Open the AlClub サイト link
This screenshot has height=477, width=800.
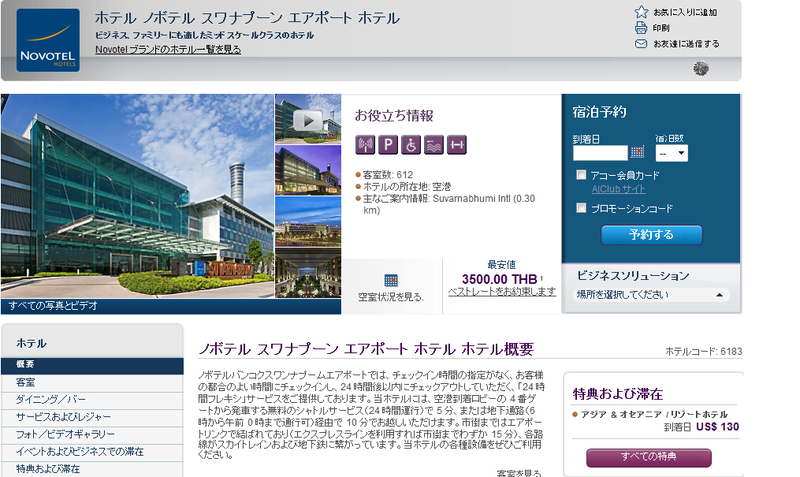tap(618, 189)
